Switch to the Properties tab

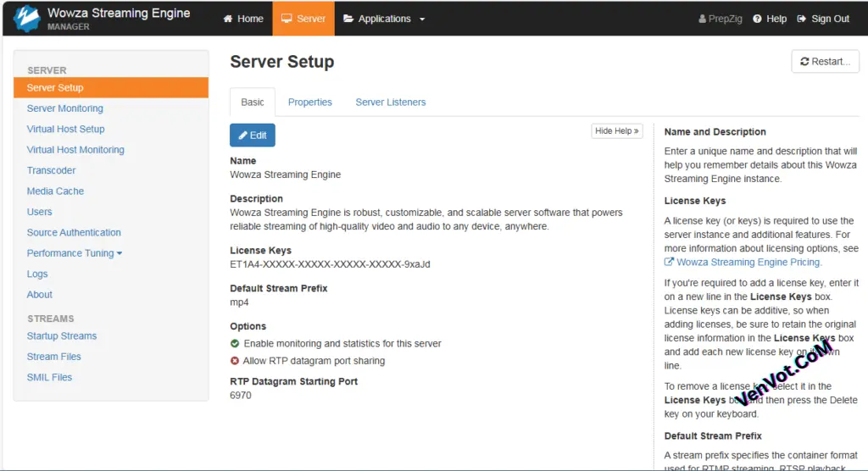click(310, 103)
